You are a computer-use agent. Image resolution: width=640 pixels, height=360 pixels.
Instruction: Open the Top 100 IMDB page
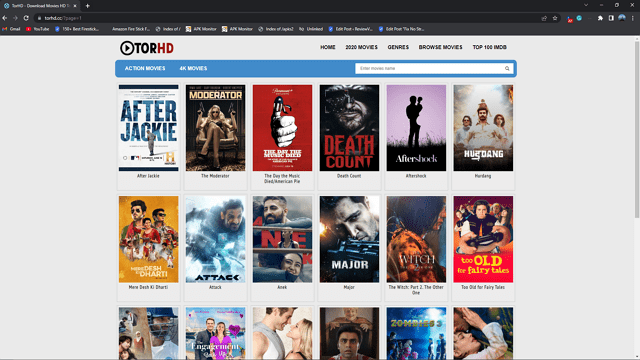click(489, 47)
